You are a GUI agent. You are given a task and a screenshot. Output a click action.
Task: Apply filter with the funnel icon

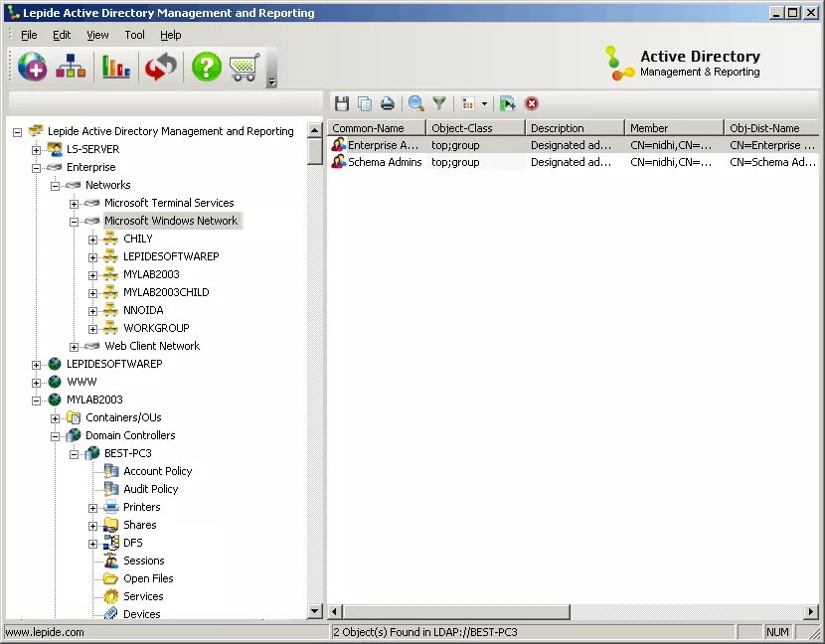coord(438,103)
